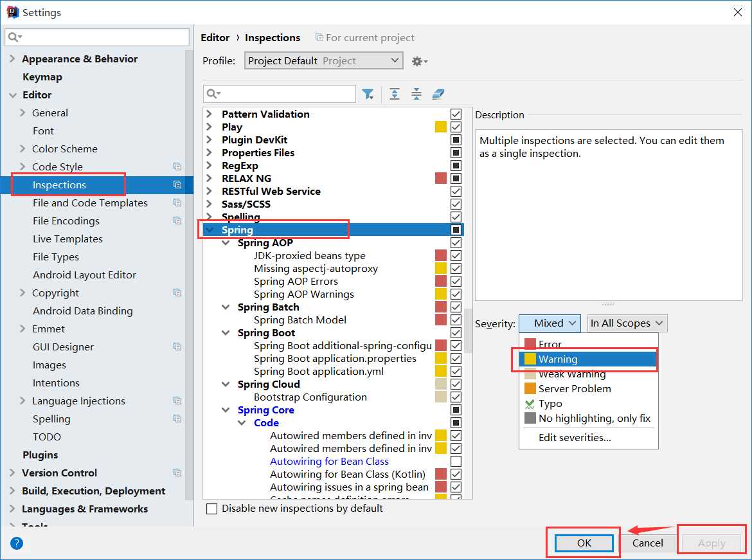The image size is (752, 560).
Task: Open the Profile dropdown Project Default
Action: point(324,61)
